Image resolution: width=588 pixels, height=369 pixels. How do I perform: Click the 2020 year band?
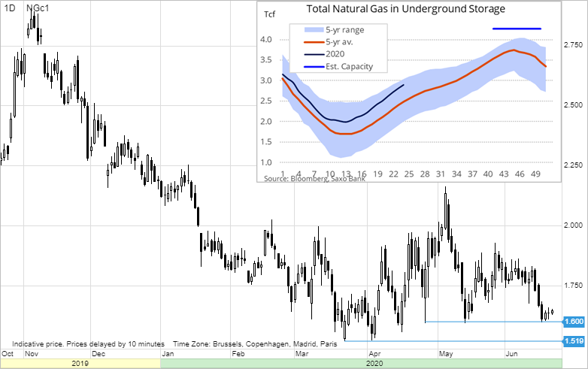(361, 364)
